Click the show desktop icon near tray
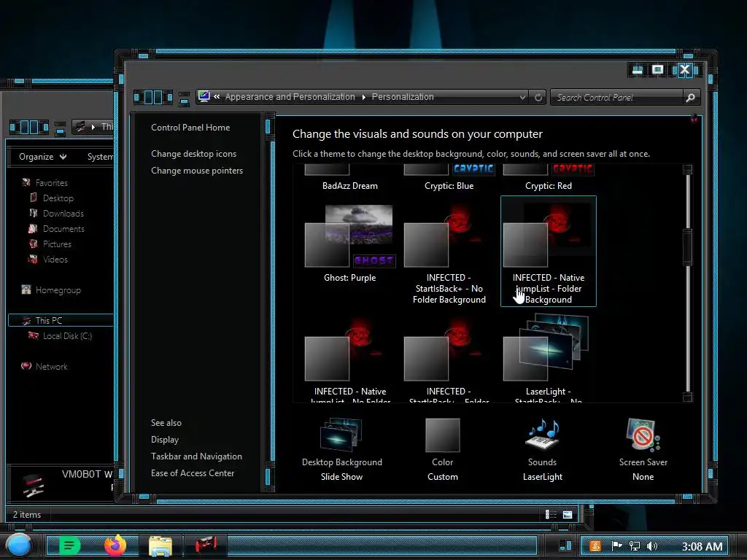This screenshot has height=560, width=747. click(x=565, y=545)
